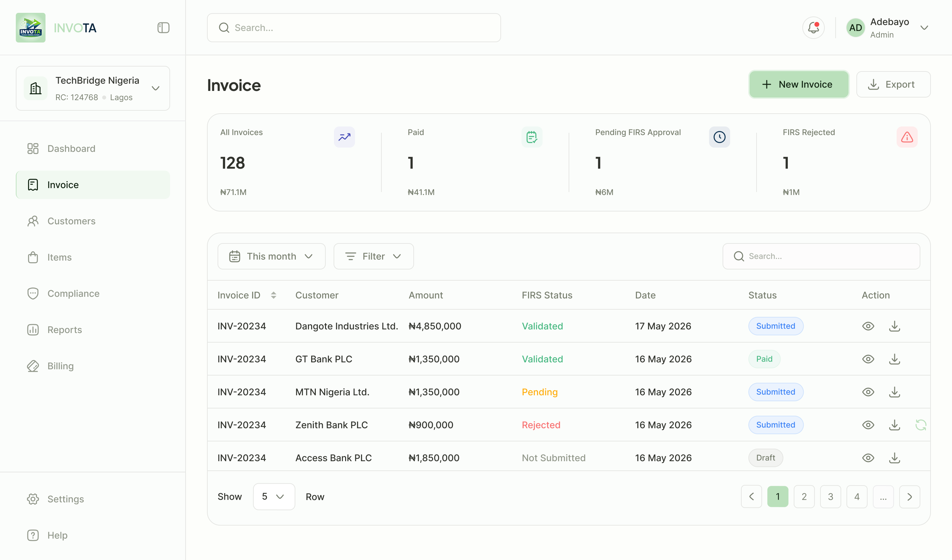Viewport: 952px width, 560px height.
Task: Go to page 2 of invoices
Action: (804, 496)
